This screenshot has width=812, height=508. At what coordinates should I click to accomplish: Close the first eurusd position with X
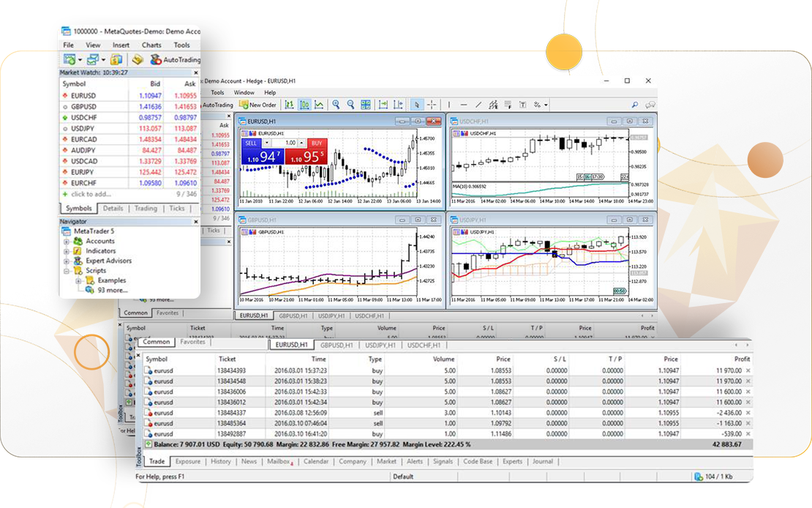pyautogui.click(x=747, y=371)
